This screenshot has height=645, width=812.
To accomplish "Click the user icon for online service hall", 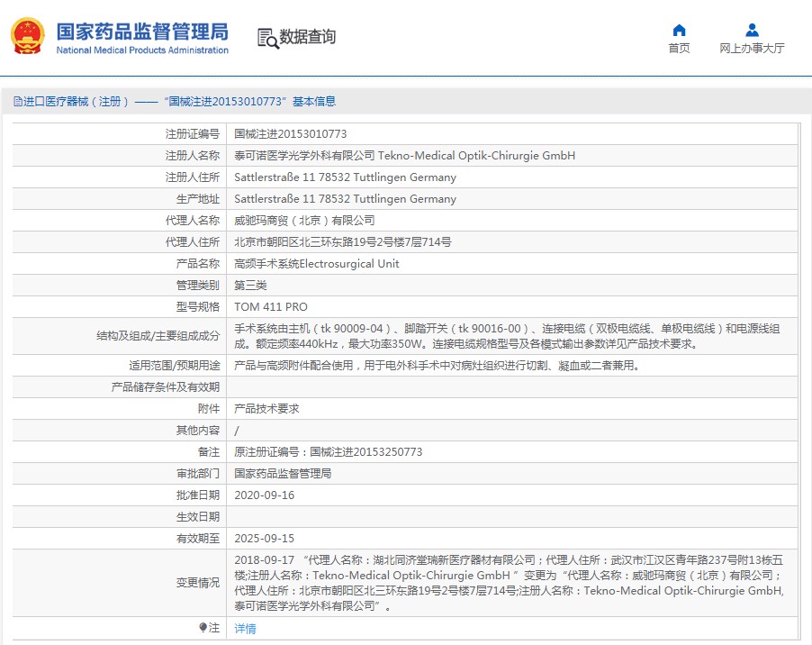I will point(752,30).
